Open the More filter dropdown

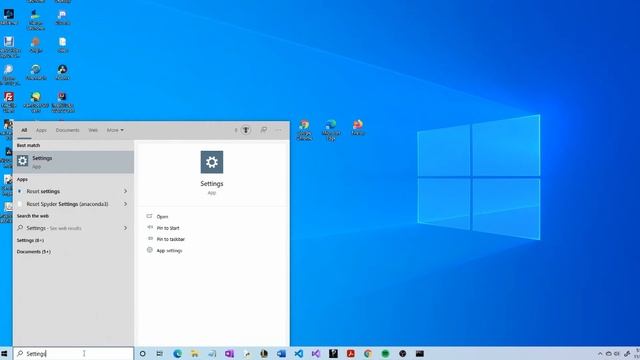pyautogui.click(x=115, y=130)
